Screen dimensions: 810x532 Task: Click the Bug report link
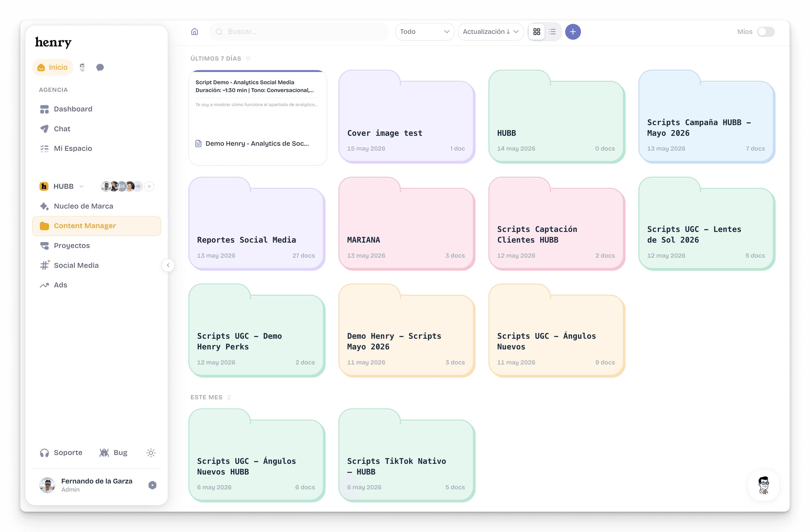coord(113,452)
